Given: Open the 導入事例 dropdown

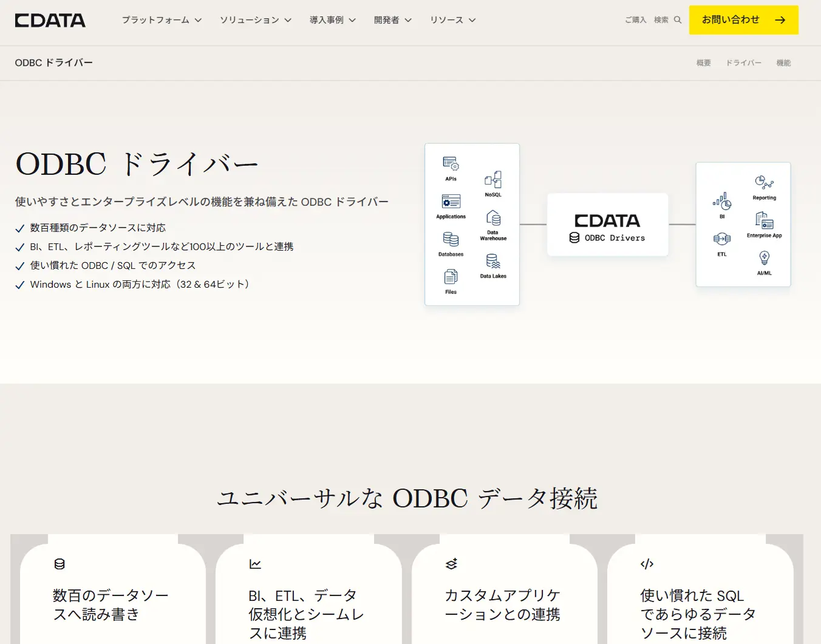Looking at the screenshot, I should (333, 20).
